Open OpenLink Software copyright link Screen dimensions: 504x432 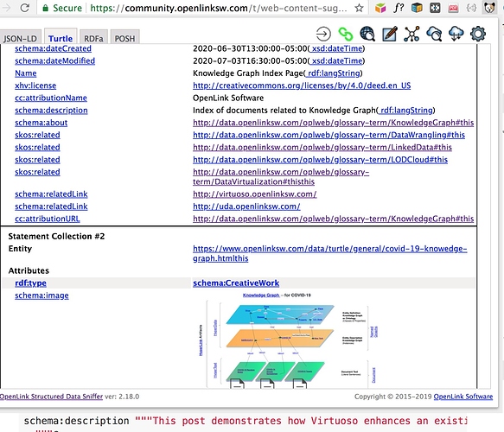tap(463, 397)
